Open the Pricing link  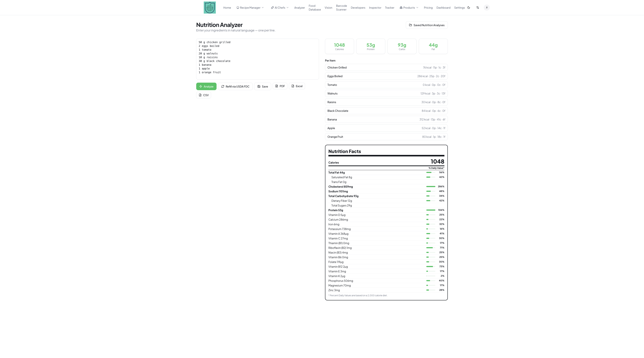pos(428,8)
